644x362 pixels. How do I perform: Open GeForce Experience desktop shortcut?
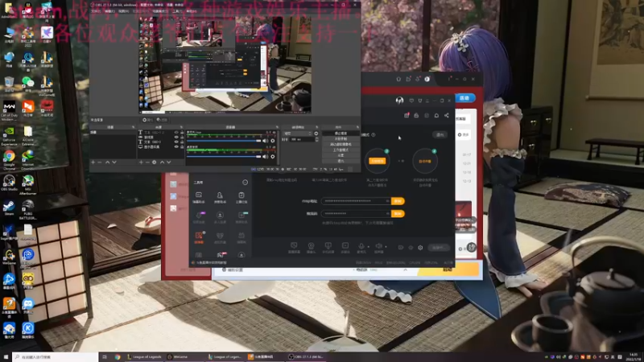[x=9, y=135]
